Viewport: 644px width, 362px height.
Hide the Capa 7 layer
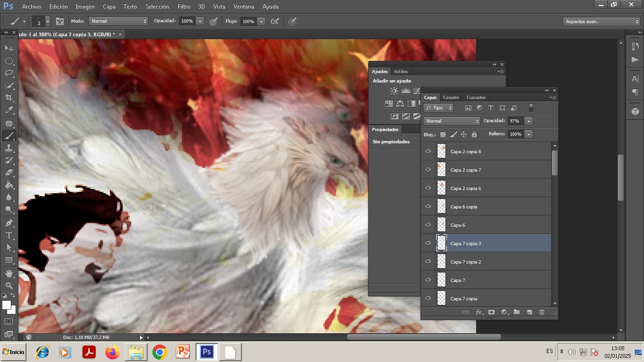pyautogui.click(x=428, y=280)
